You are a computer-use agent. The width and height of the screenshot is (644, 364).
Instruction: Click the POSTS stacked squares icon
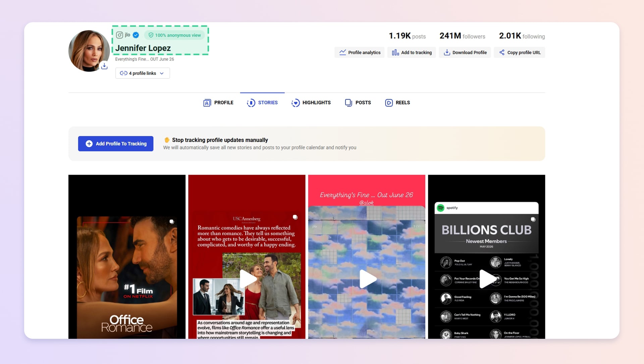coord(348,103)
